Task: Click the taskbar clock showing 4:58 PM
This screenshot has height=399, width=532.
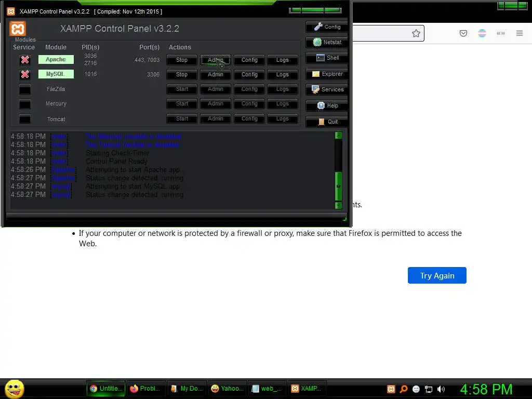Action: [486, 389]
